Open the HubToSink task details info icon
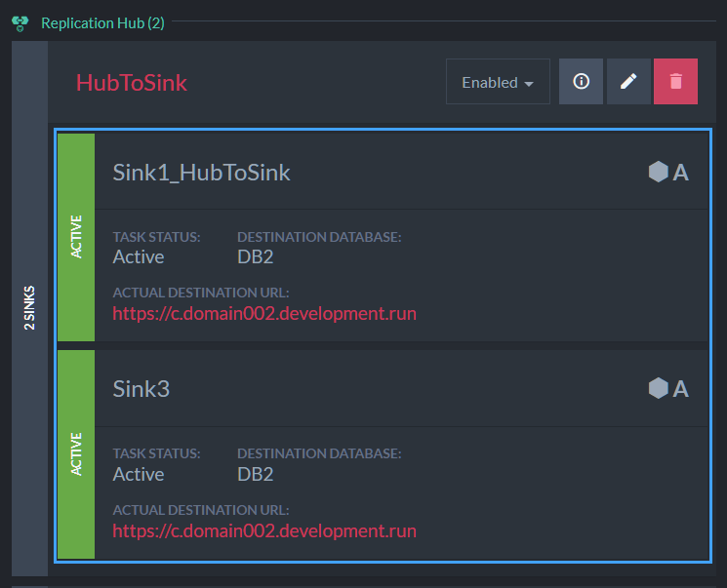 pyautogui.click(x=581, y=82)
